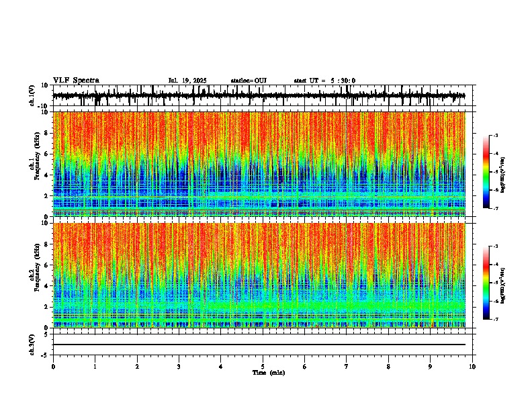Screen dimensions: 532x411
Task: Click the "Time (min)" axis label
Action: pos(269,373)
